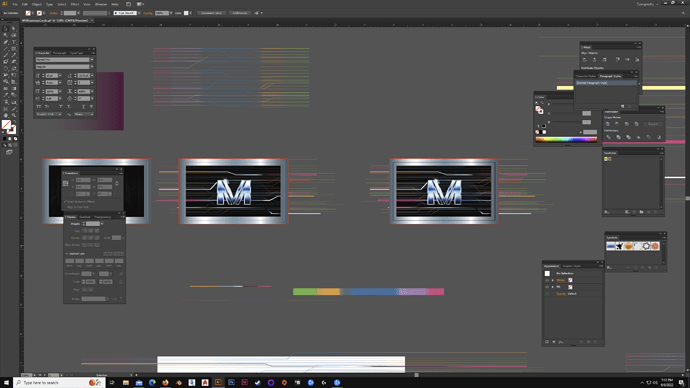Toggle Scale Strokes & Effects checkbox
The width and height of the screenshot is (690, 388).
pyautogui.click(x=66, y=201)
